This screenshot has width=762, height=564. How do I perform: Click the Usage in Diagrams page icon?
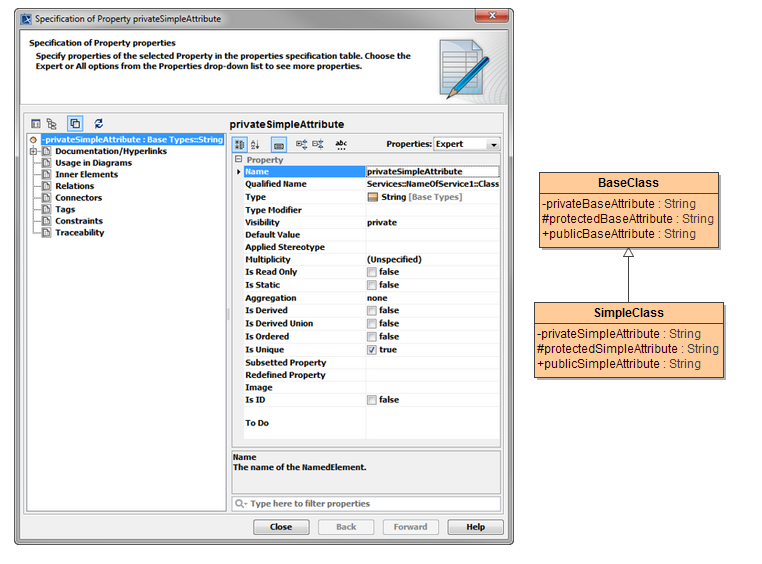pyautogui.click(x=47, y=163)
